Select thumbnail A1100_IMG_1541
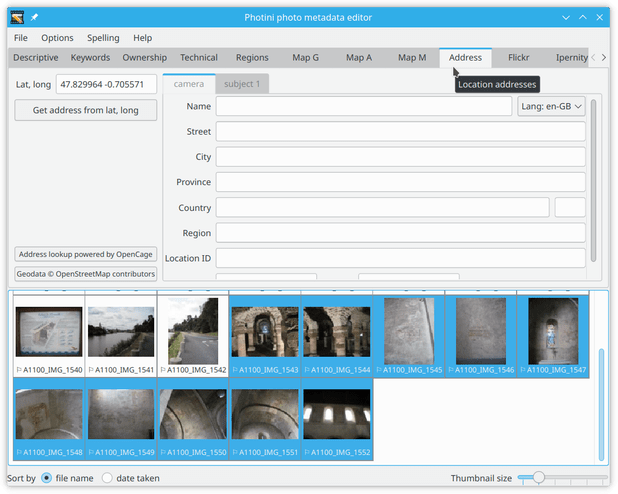 (x=121, y=336)
